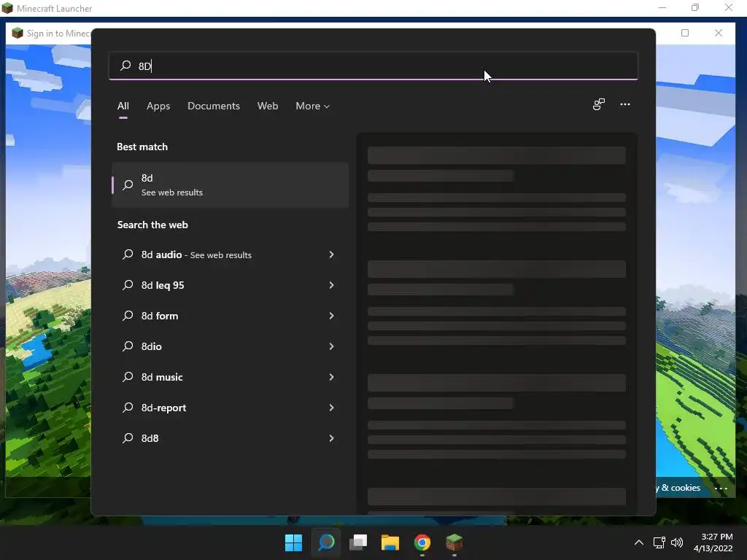This screenshot has height=560, width=747.
Task: Open the three-dot options menu in search
Action: (x=625, y=104)
